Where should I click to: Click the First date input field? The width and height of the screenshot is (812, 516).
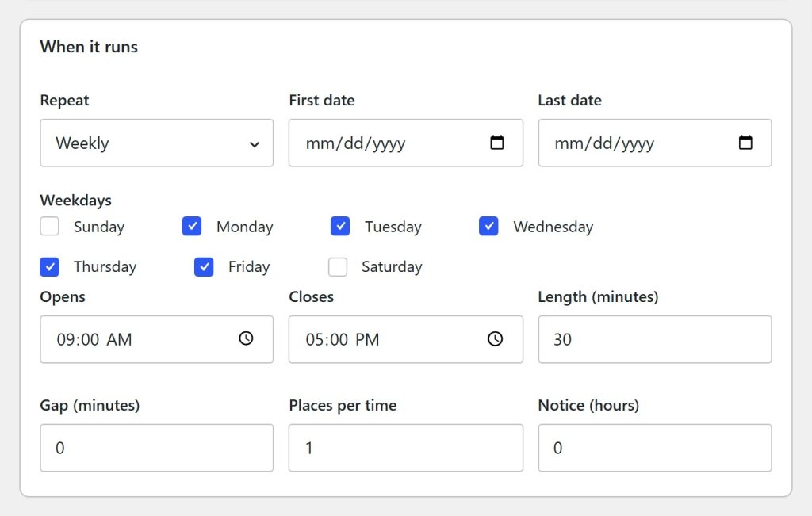[406, 143]
